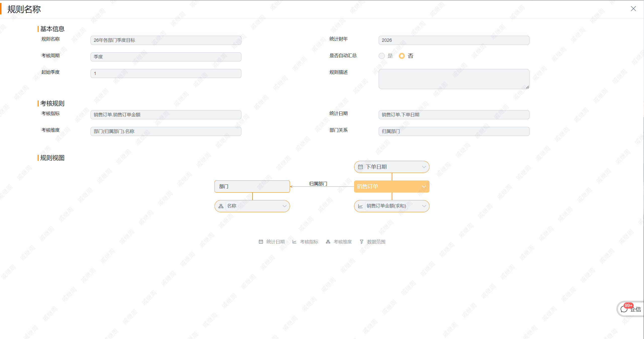Expand the 名称 dimension dropdown arrow
Screen dimensions: 644x339
[284, 206]
